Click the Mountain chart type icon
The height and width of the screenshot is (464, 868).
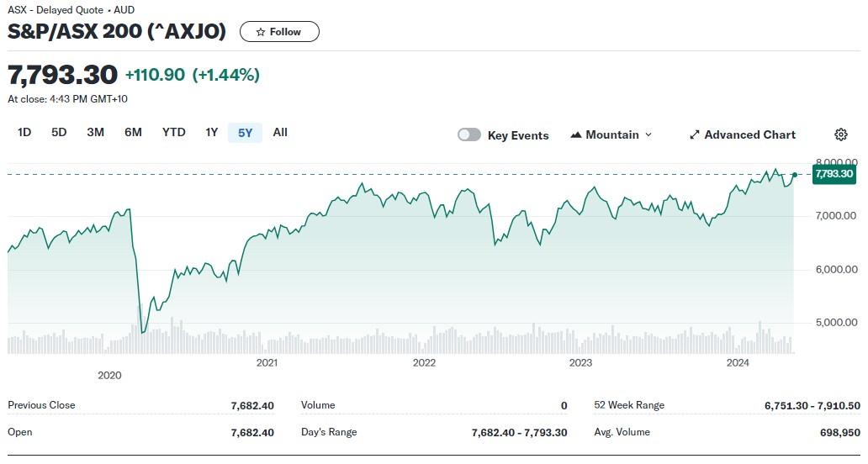575,134
